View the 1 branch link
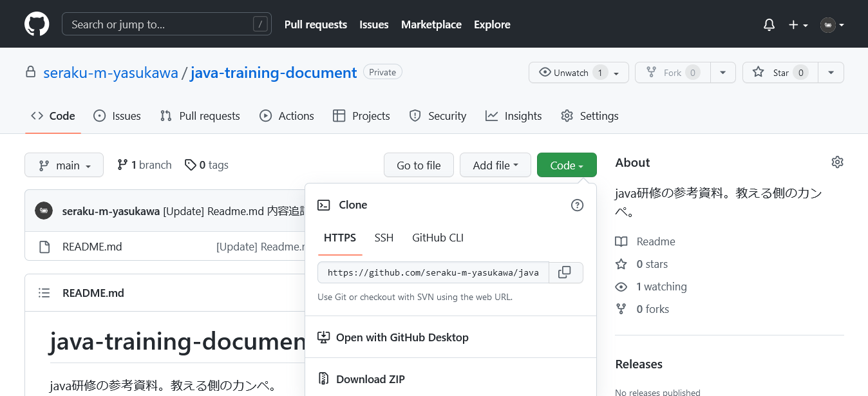Viewport: 868px width, 396px height. (144, 165)
